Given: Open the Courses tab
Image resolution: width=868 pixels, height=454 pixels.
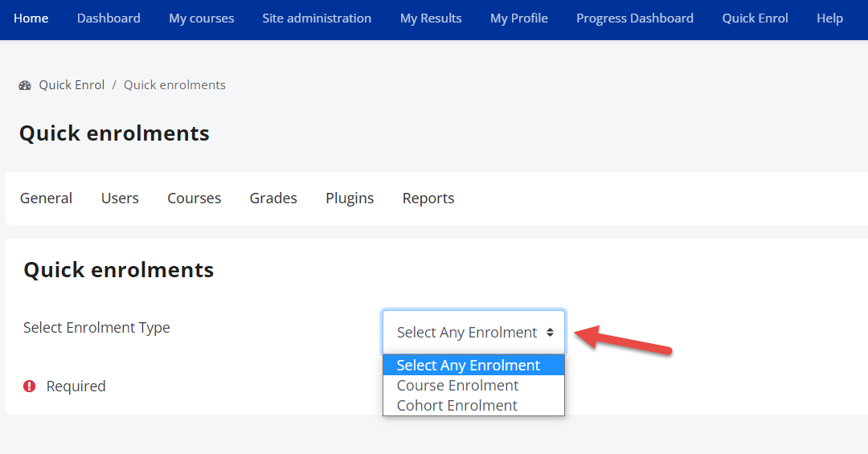Looking at the screenshot, I should point(194,198).
